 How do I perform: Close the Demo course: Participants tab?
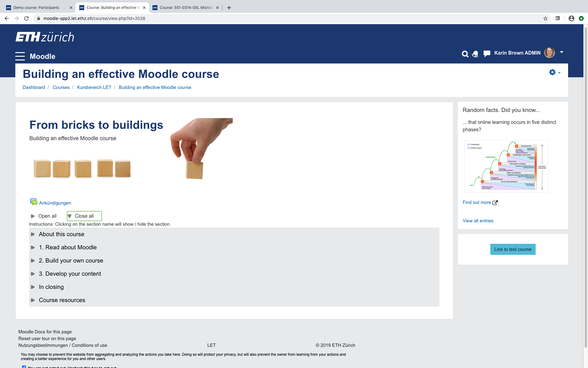coord(71,8)
